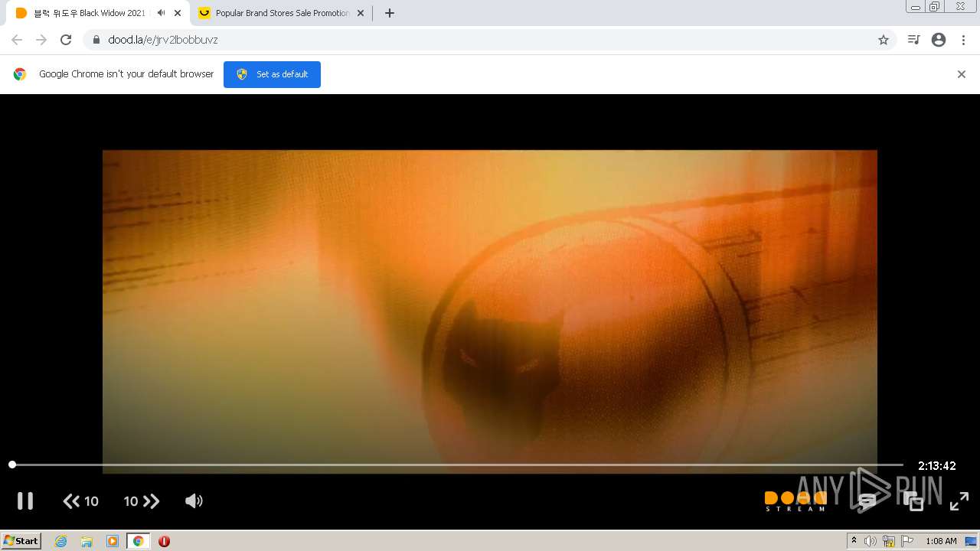This screenshot has height=551, width=980.
Task: Focus the address bar with dood.la URL
Action: pyautogui.click(x=490, y=40)
